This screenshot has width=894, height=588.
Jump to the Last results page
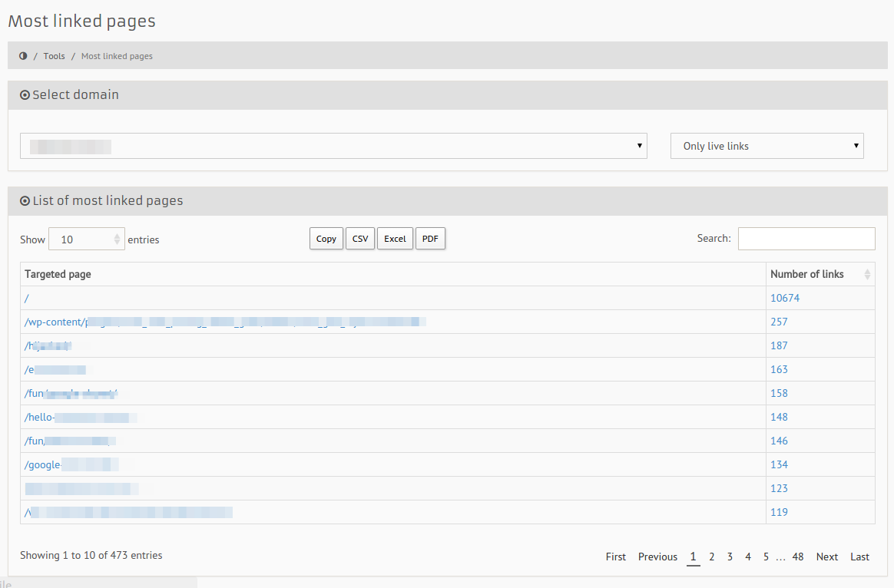pos(859,557)
